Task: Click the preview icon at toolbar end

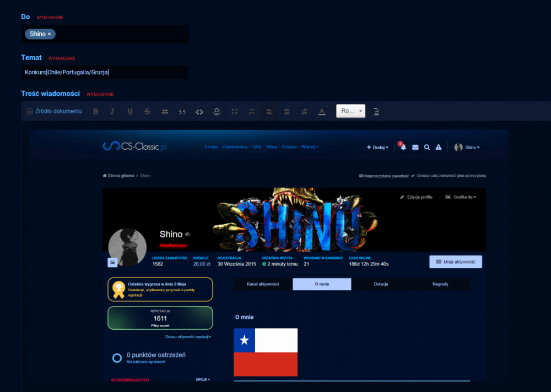Action: point(376,111)
